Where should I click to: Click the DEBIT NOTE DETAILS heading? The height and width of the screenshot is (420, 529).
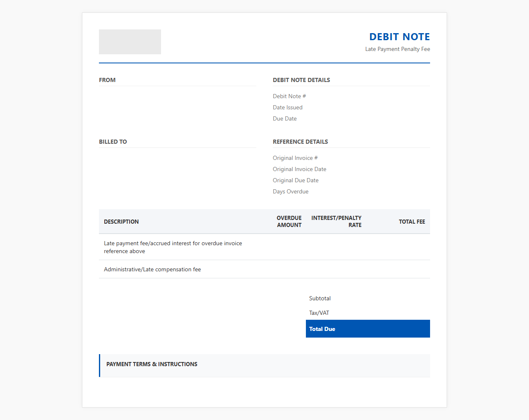301,80
